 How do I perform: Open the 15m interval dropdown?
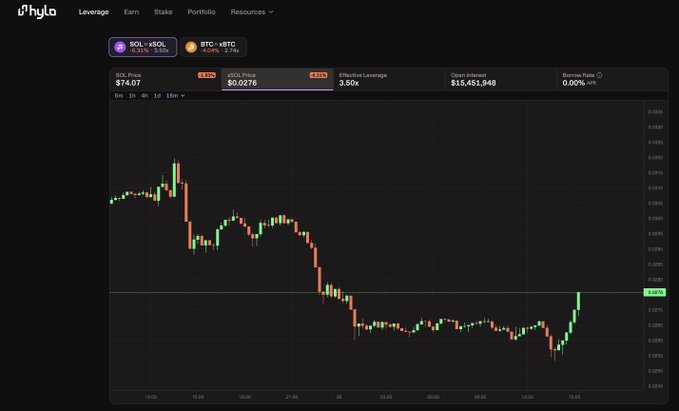point(175,95)
